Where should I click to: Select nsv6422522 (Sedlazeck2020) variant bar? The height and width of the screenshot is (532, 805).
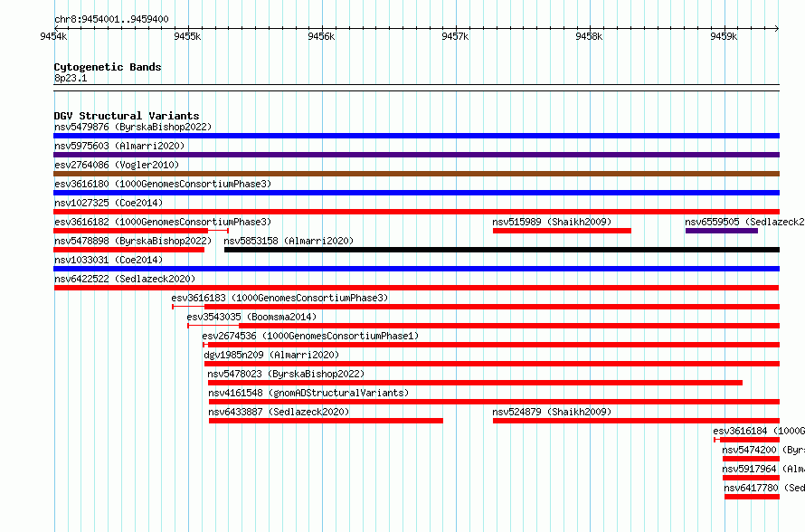pos(416,288)
